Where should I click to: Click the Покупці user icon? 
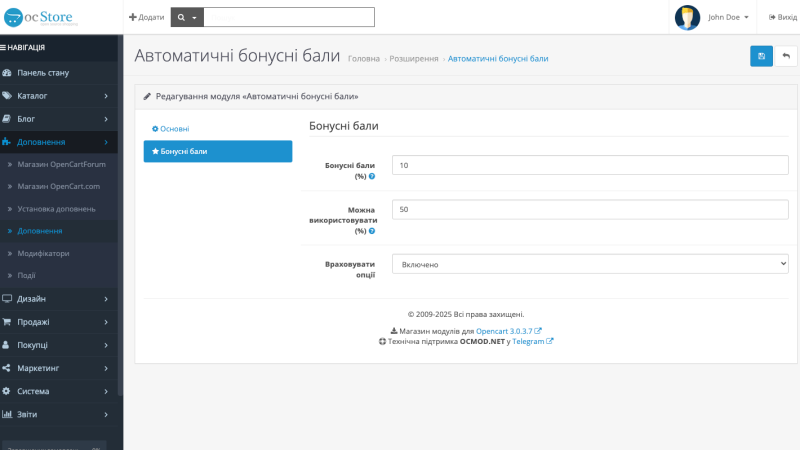(6, 345)
